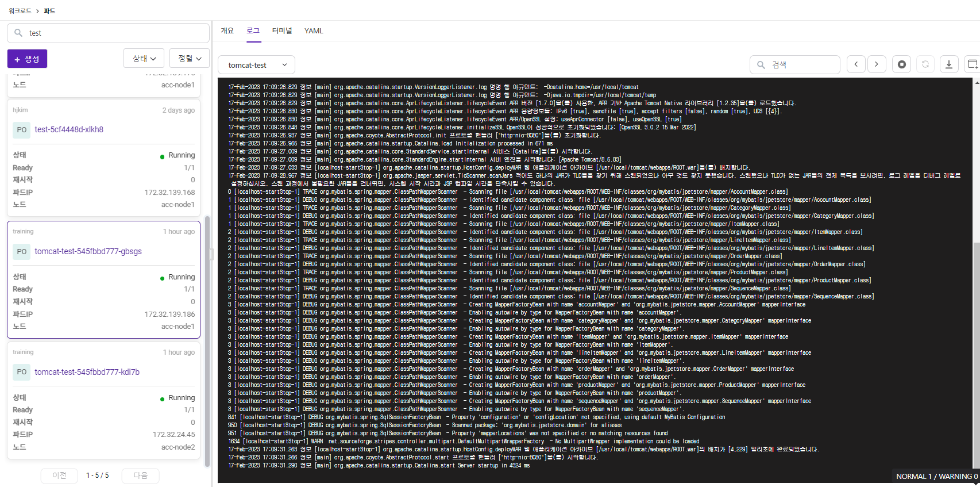Open logs in a new window
The width and height of the screenshot is (980, 487).
pyautogui.click(x=972, y=64)
